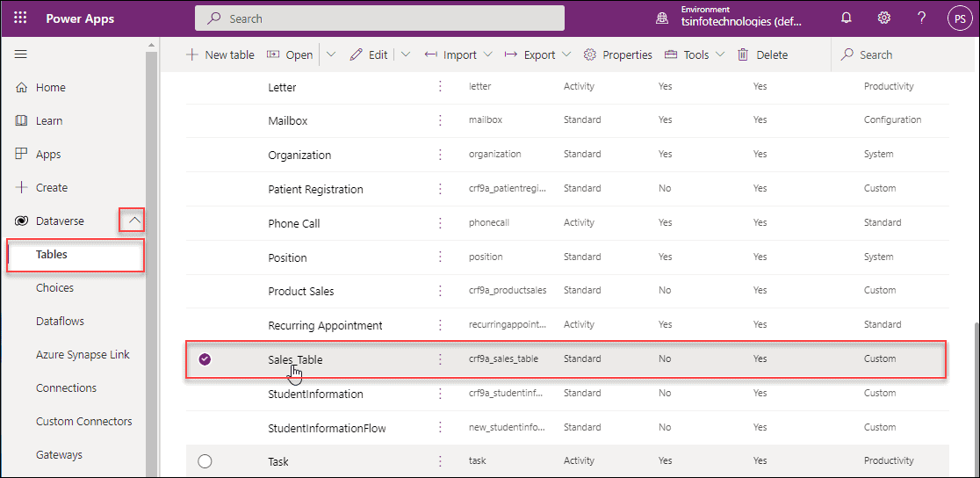Screen dimensions: 980x478
Task: Open the PS account avatar
Action: [960, 18]
